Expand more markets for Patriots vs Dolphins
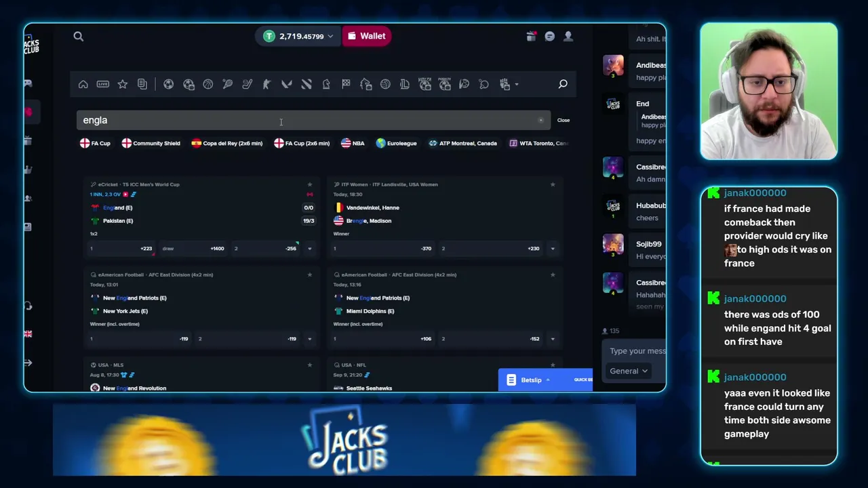The height and width of the screenshot is (488, 868). 553,339
